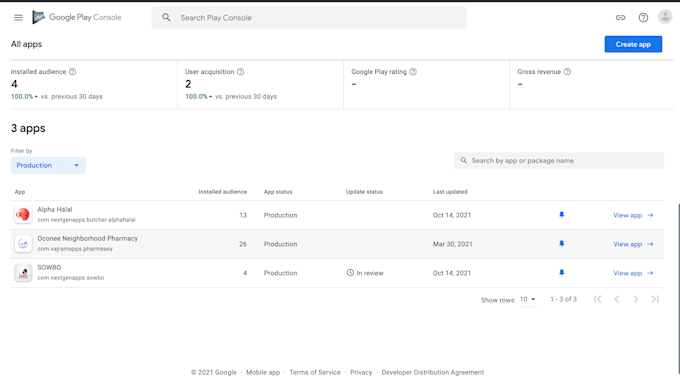Click the Mar 30, 2021 date
The width and height of the screenshot is (680, 377).
(452, 244)
